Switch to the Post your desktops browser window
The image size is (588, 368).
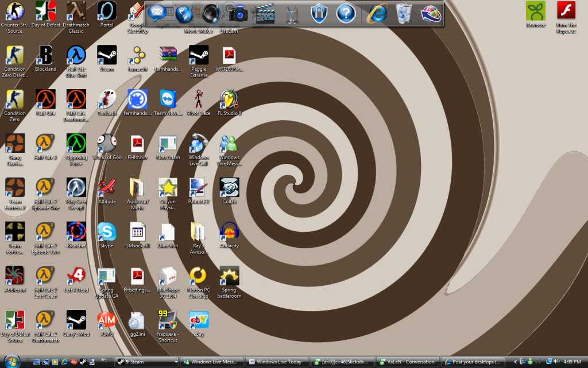click(473, 362)
